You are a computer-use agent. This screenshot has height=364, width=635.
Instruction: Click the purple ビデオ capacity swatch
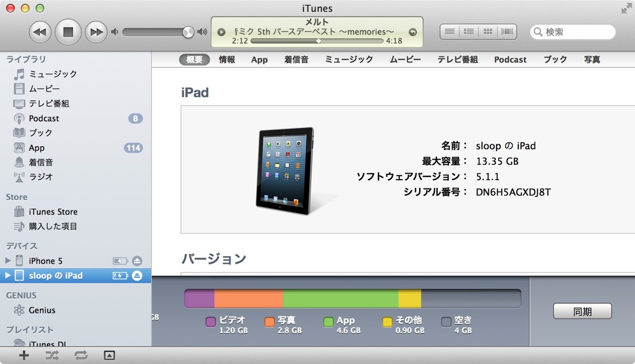[211, 322]
